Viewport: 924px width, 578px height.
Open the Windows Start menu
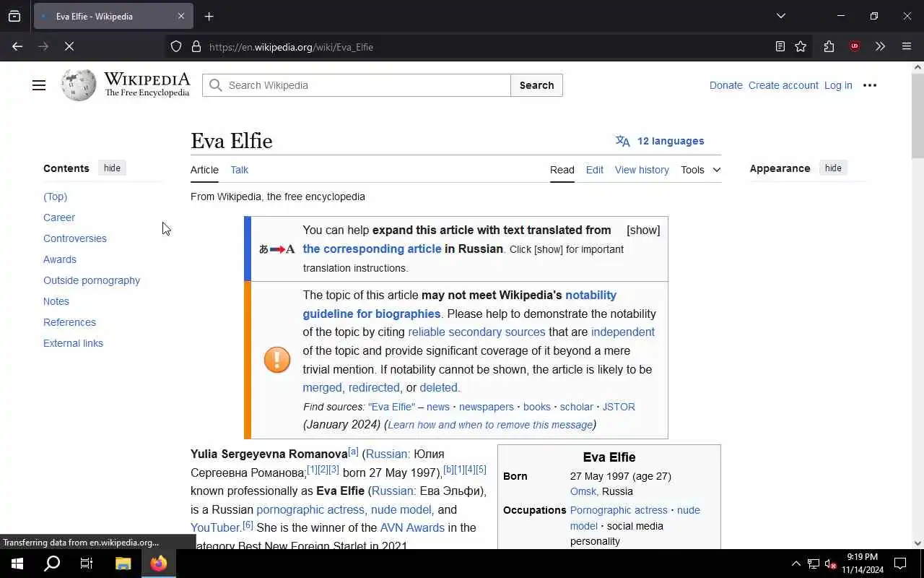[x=17, y=564]
